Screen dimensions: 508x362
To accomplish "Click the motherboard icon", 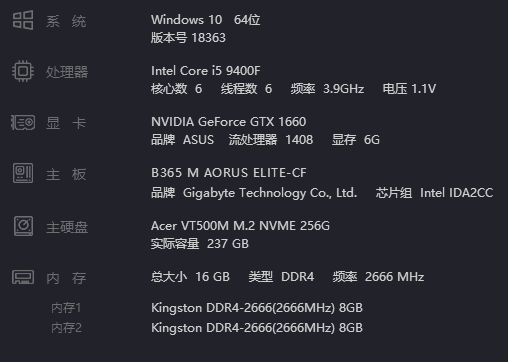I will [23, 173].
